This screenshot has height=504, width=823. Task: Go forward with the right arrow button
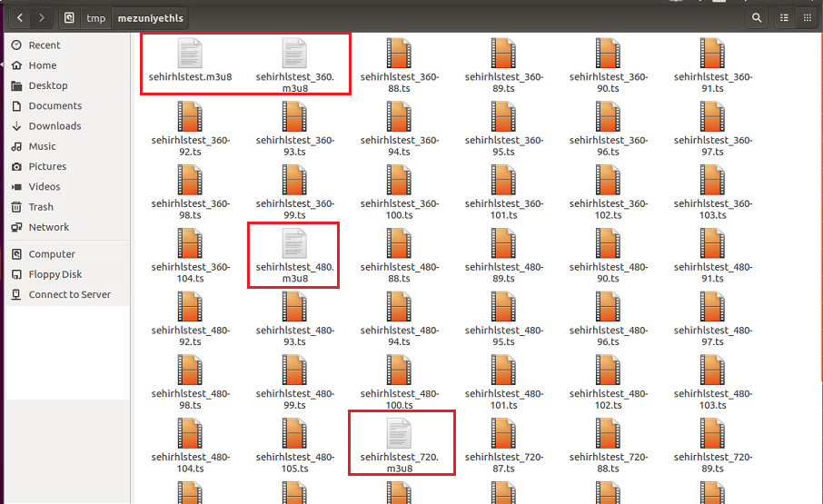click(42, 18)
